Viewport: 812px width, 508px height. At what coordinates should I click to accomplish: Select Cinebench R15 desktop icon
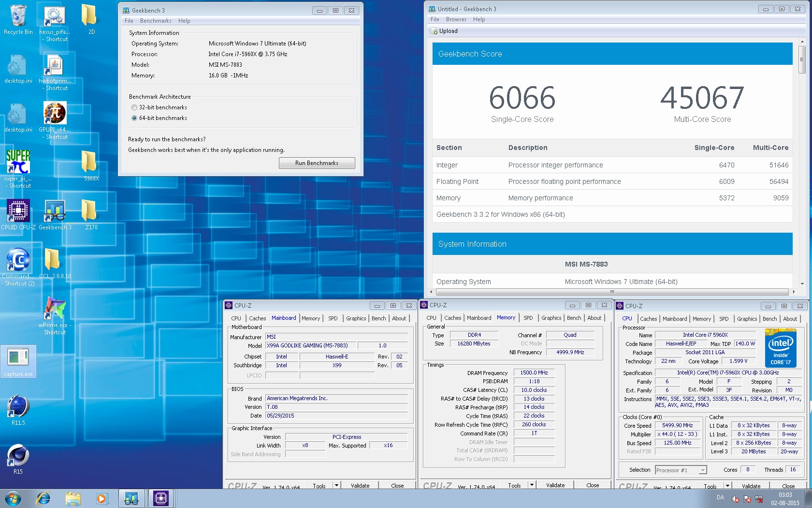pos(18,459)
